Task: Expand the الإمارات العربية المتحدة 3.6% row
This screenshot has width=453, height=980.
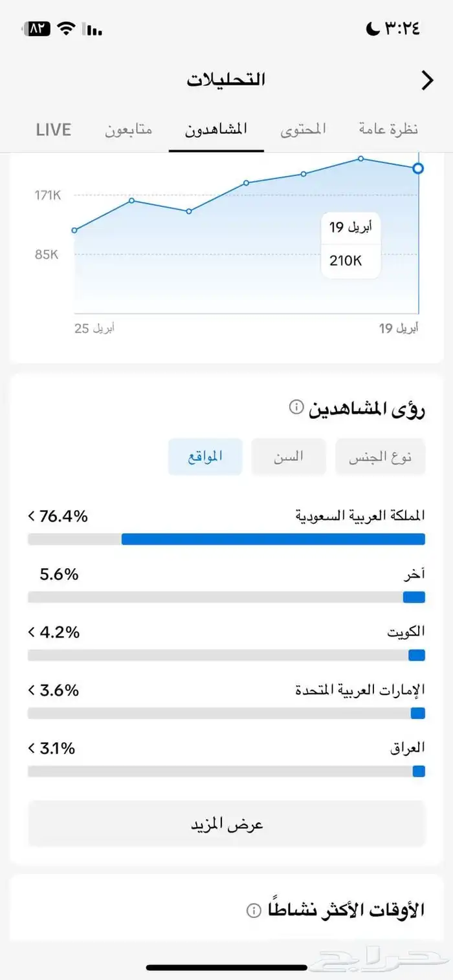Action: (x=226, y=690)
